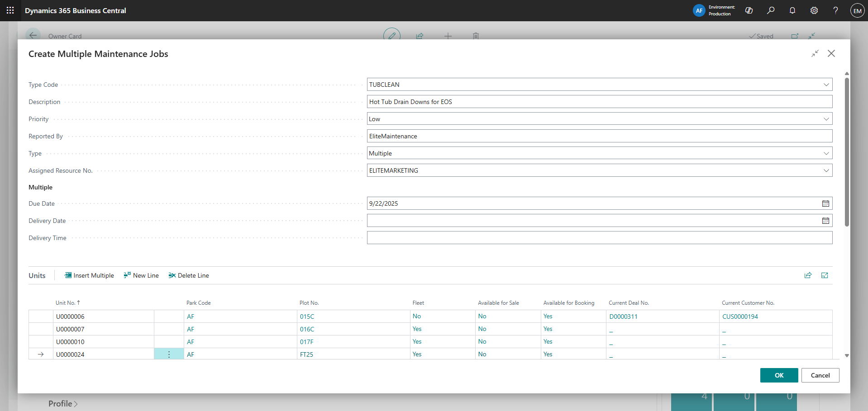Go back from Owner Card page

(x=33, y=35)
